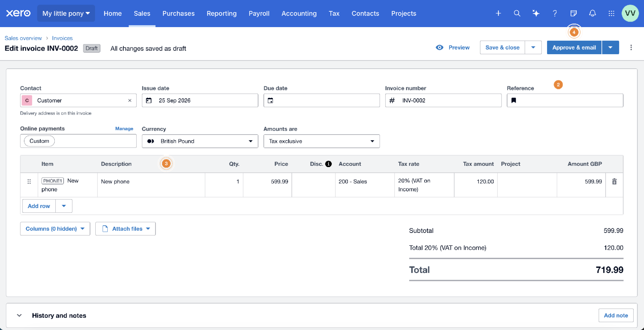The height and width of the screenshot is (330, 644).
Task: Click the Issue date field 25 Sep 2026
Action: point(200,100)
